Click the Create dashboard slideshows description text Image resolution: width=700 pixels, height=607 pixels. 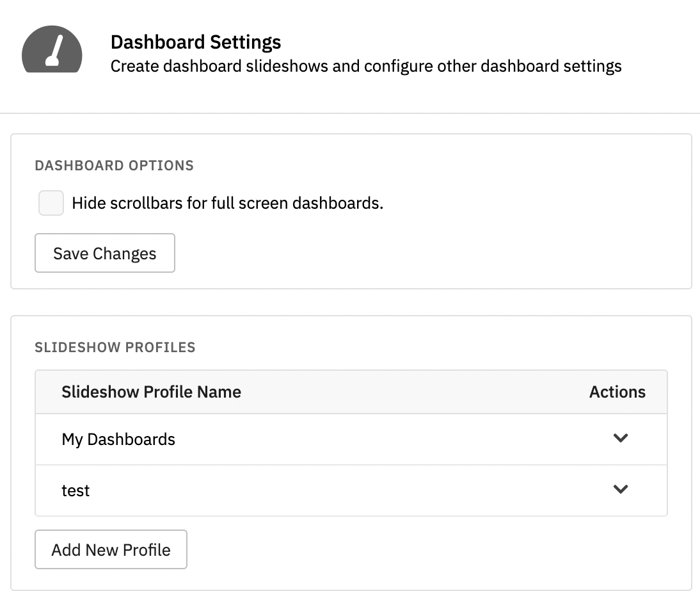click(x=366, y=66)
